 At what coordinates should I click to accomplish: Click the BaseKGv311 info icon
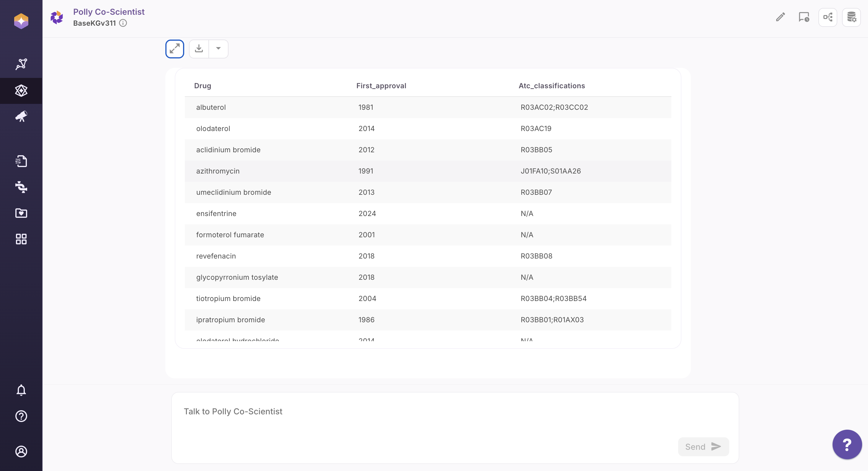click(x=123, y=23)
